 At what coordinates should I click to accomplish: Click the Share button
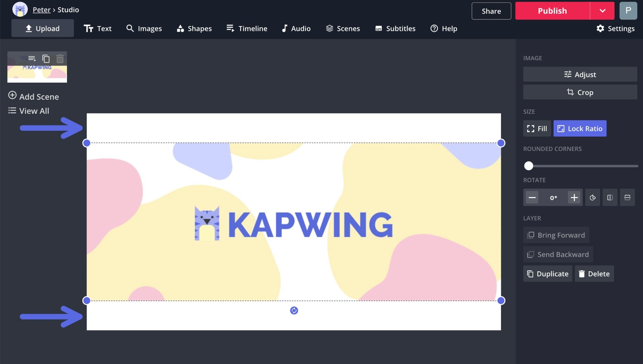(x=491, y=11)
